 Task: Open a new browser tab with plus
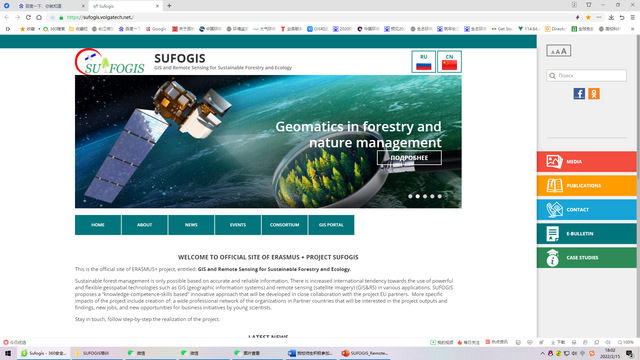tap(169, 6)
